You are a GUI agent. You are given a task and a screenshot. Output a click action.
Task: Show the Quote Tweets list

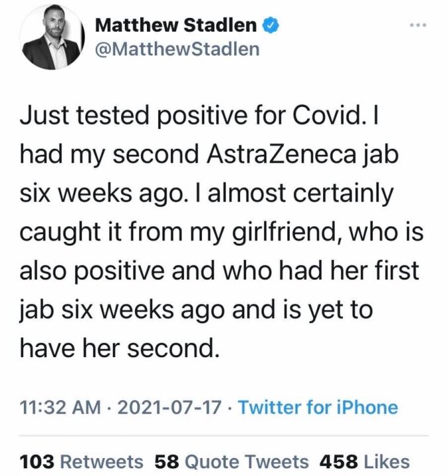[247, 461]
